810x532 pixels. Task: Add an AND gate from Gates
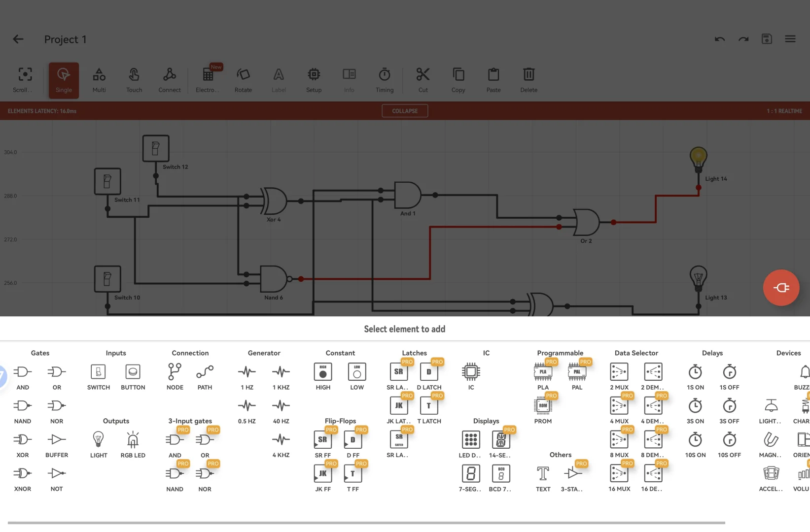pyautogui.click(x=23, y=377)
